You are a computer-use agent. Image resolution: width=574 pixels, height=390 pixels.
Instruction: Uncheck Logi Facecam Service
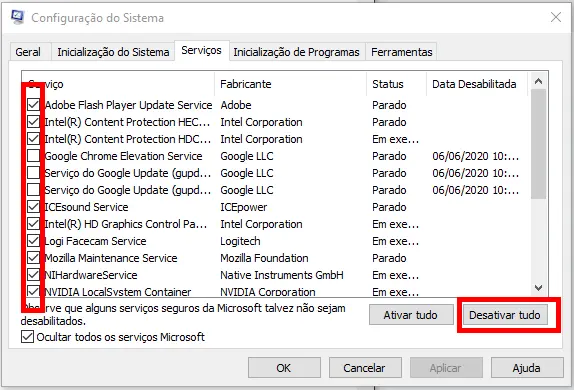[x=33, y=241]
